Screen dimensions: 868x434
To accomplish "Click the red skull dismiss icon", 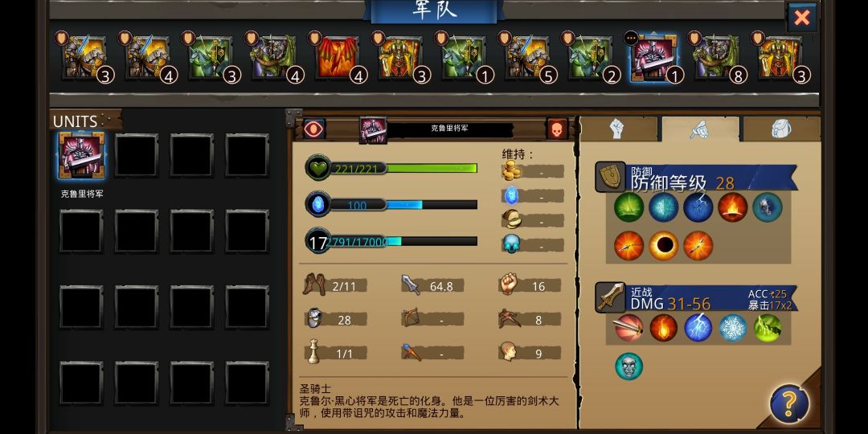I will click(557, 129).
